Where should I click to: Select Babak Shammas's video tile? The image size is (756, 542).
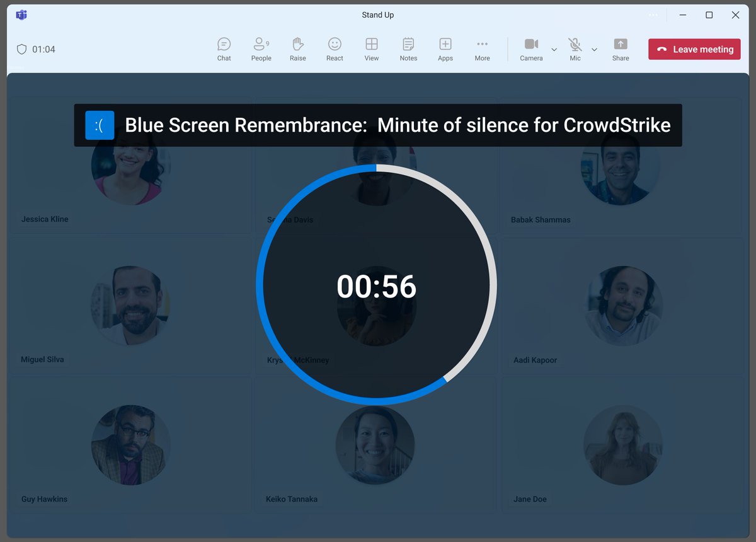tap(621, 164)
